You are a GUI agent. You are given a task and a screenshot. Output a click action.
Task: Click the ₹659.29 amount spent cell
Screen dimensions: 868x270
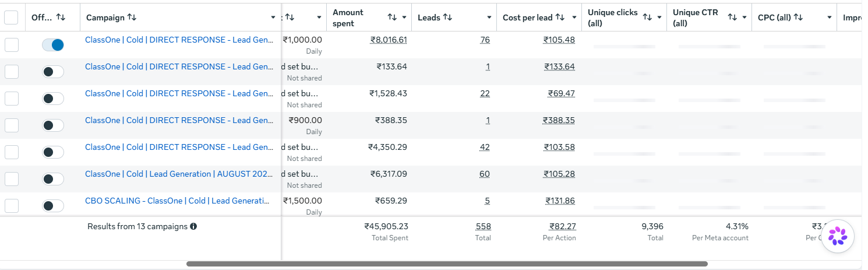click(x=391, y=201)
